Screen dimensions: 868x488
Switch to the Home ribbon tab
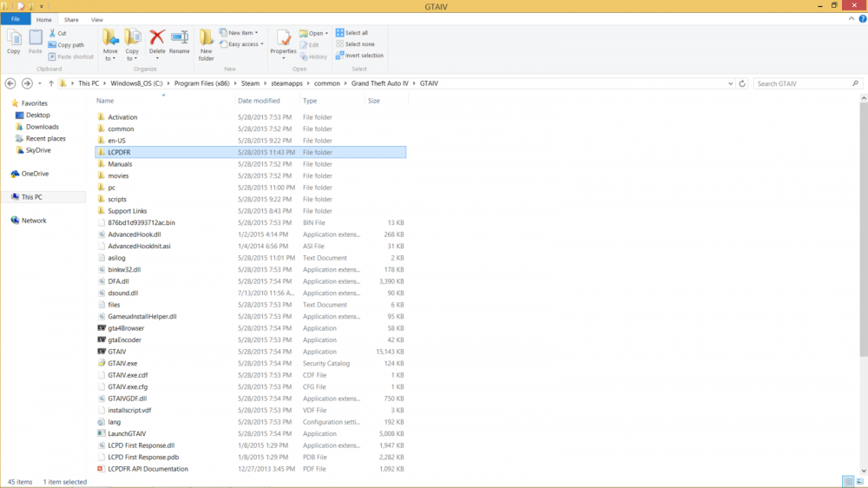point(43,19)
